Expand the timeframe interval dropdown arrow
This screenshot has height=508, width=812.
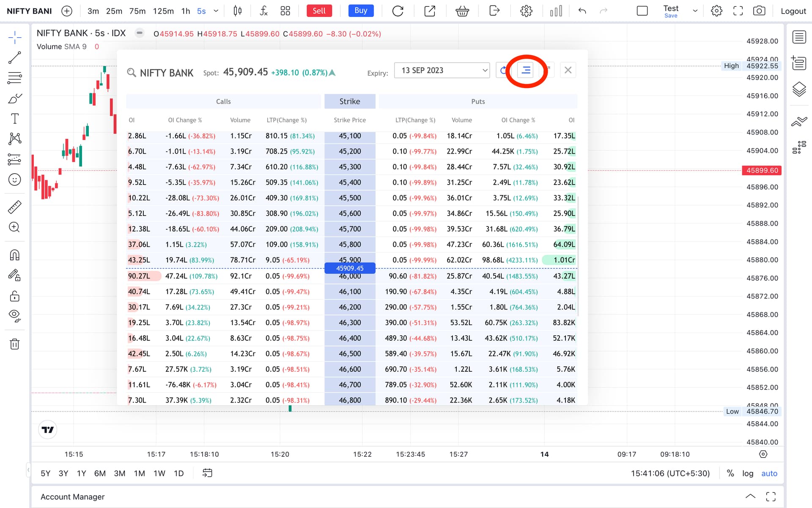pos(216,11)
